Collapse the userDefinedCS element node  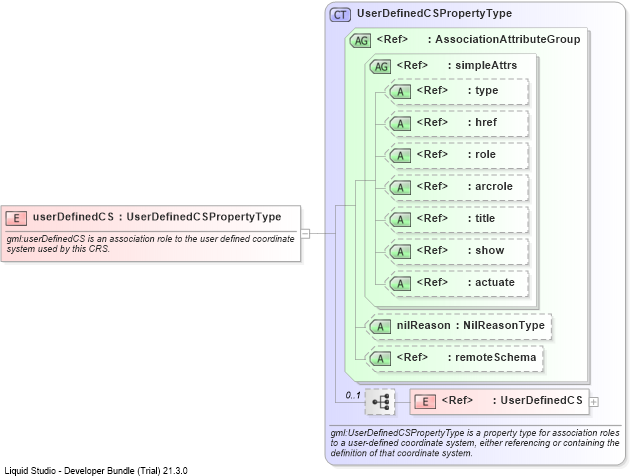pyautogui.click(x=305, y=233)
